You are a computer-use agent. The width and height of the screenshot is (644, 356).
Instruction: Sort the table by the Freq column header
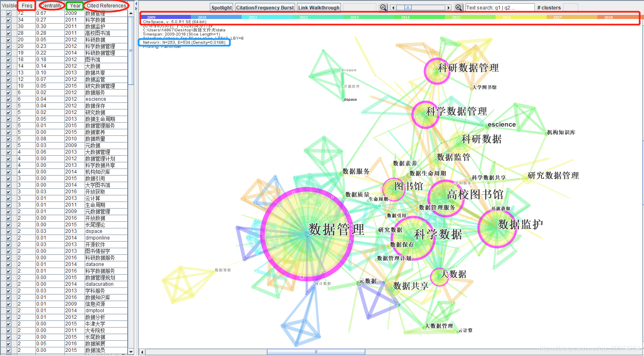coord(26,5)
